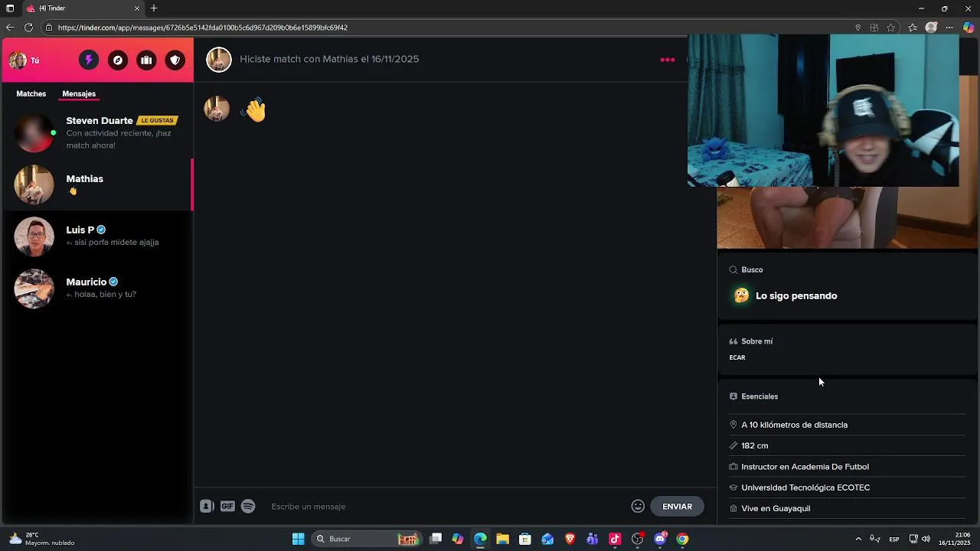Viewport: 980px width, 551px height.
Task: Open the Windows Start menu
Action: pos(299,539)
